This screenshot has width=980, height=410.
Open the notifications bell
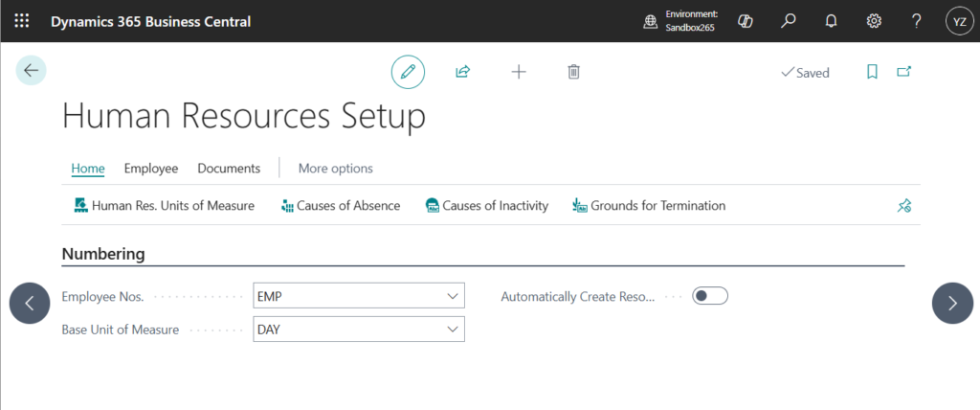[x=832, y=21]
